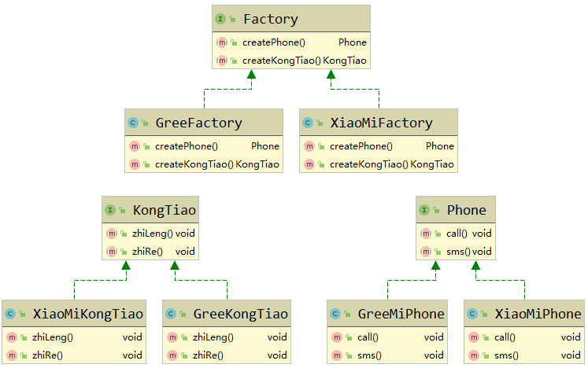Image resolution: width=588 pixels, height=368 pixels.
Task: Click method icon of Factory createKongTiao()
Action: click(x=222, y=61)
